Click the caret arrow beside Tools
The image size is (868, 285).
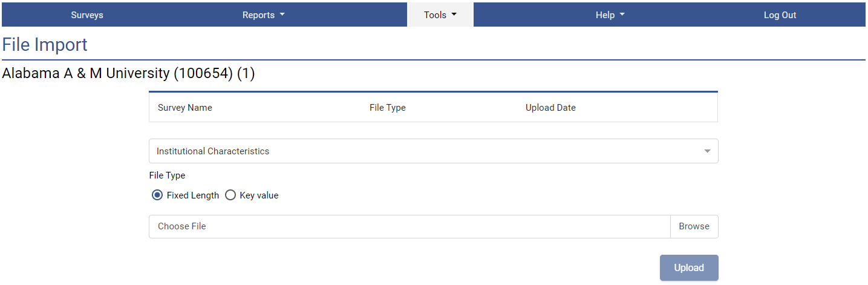point(454,15)
